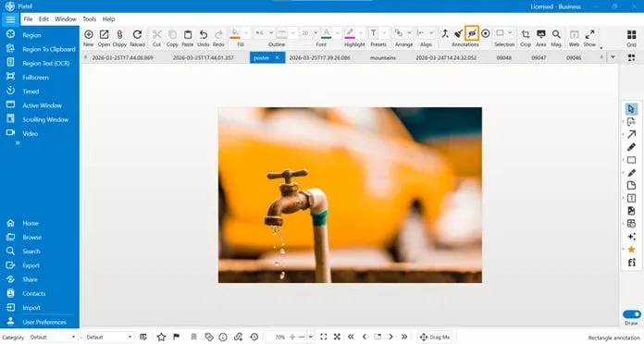
Task: Open the Window menu
Action: [66, 19]
